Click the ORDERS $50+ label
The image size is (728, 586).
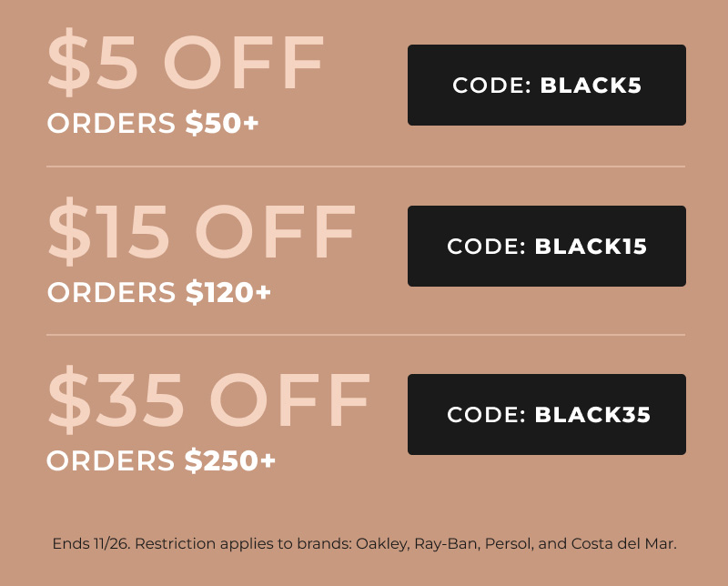[153, 124]
